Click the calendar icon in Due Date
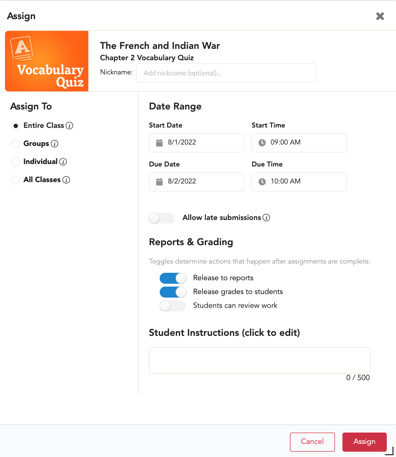 point(159,182)
